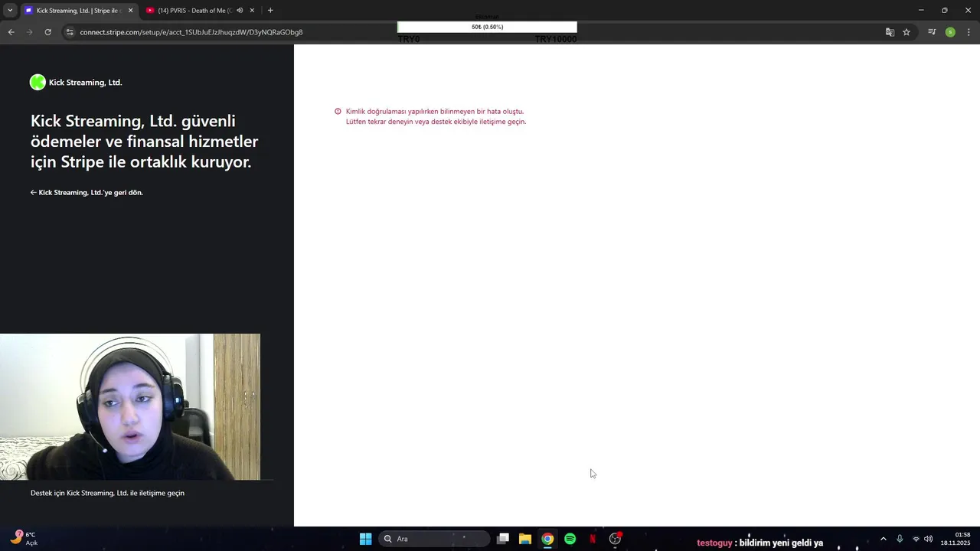Image resolution: width=980 pixels, height=551 pixels.
Task: Expand the hidden system tray icons
Action: [x=883, y=539]
